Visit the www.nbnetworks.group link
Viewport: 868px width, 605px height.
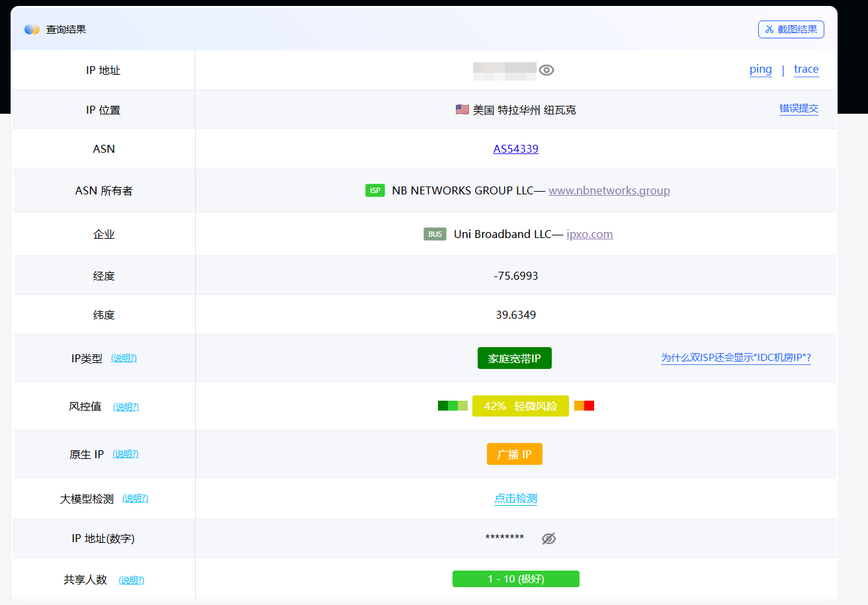(x=609, y=190)
